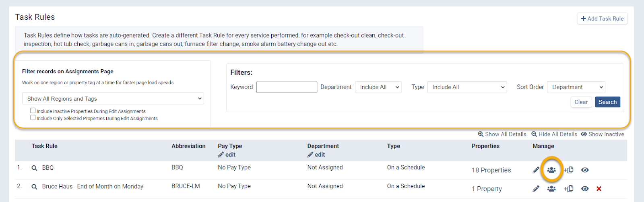Copy the Bruce Haus task rule
Viewport: 644px width, 202px height.
(568, 189)
